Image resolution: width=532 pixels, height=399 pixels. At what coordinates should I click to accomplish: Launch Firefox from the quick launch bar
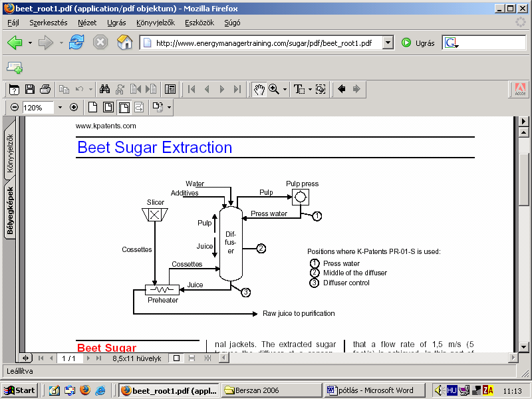85,390
